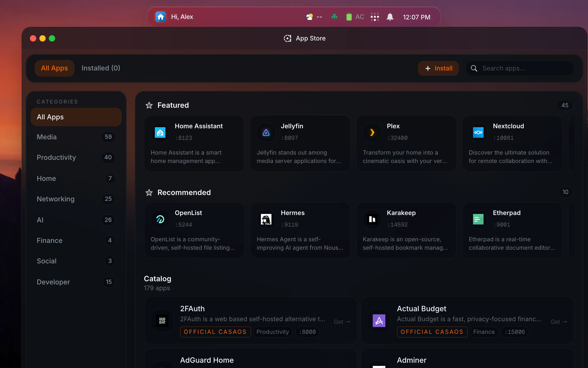Click the Recommended count badge 10
This screenshot has width=588, height=368.
pyautogui.click(x=565, y=192)
